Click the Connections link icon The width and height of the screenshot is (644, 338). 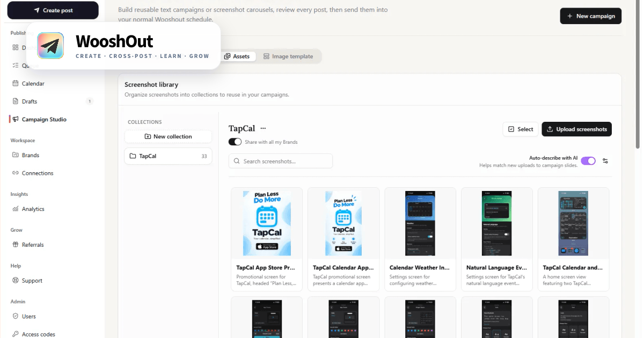[x=16, y=173]
